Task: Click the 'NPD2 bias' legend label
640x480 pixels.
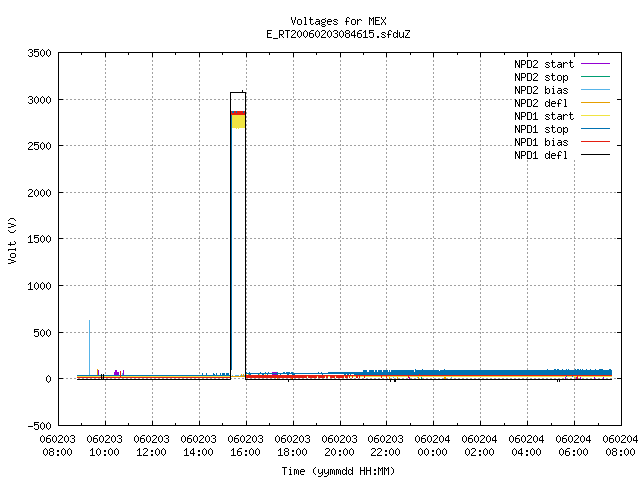Action: coord(541,90)
